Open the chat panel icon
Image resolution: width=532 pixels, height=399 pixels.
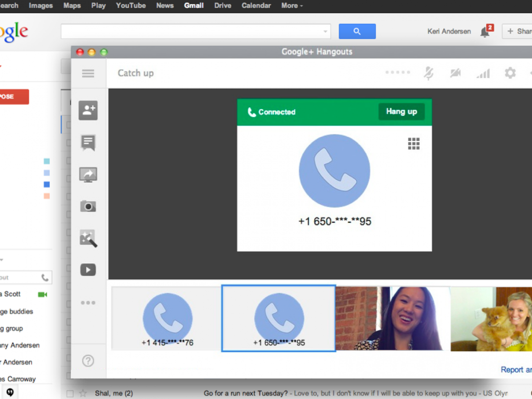[88, 142]
